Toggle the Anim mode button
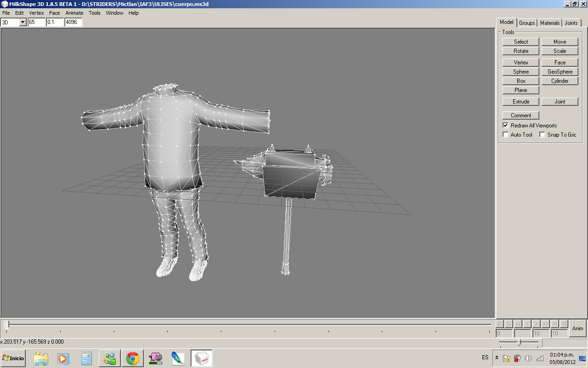588x368 pixels. click(x=578, y=328)
